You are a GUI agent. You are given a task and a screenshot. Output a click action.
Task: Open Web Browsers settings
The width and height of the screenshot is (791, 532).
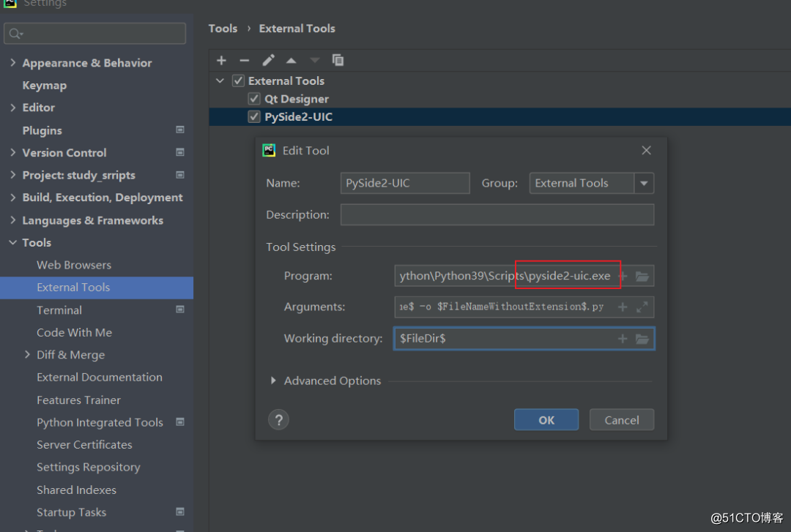coord(74,265)
